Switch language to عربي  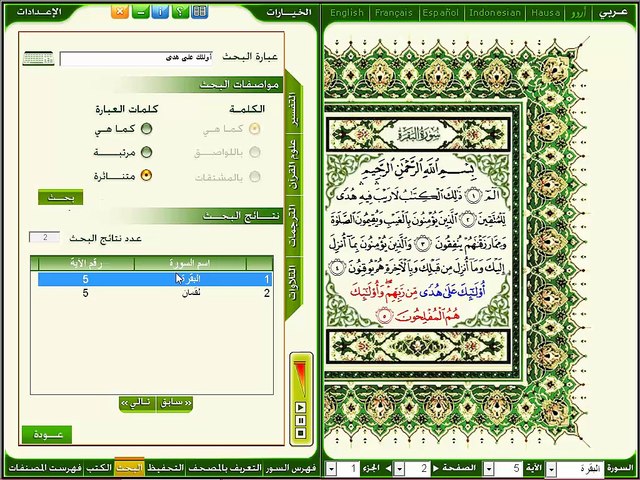point(613,13)
